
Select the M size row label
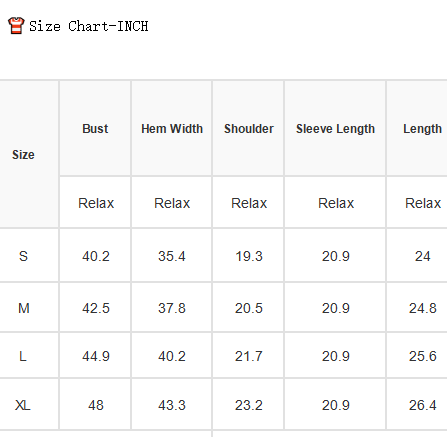click(24, 308)
